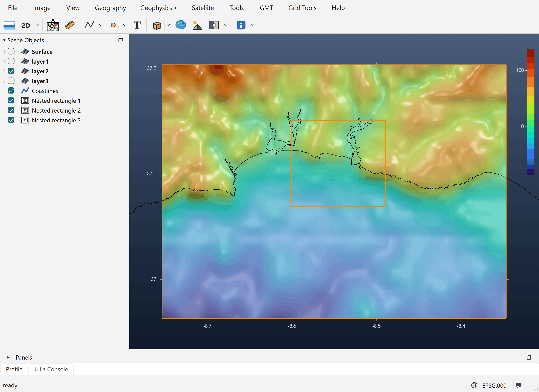Click the Nested rectangle 1 icon
Viewport: 539px width, 392px height.
coord(25,101)
